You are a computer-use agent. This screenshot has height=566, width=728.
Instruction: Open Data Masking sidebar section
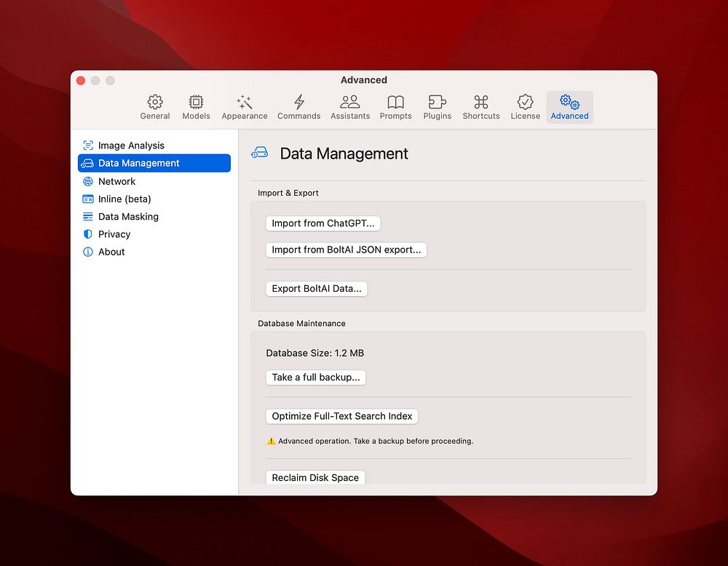click(128, 217)
